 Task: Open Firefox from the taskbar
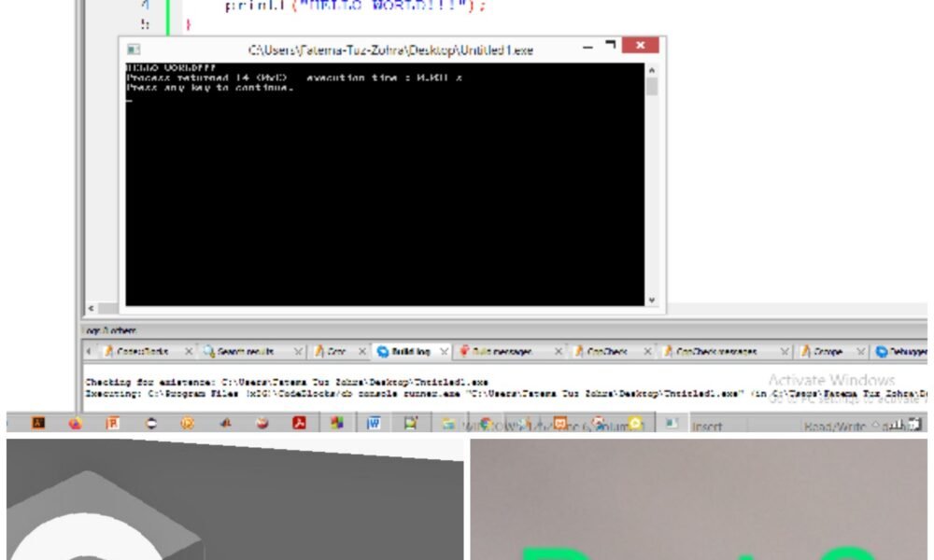point(76,423)
